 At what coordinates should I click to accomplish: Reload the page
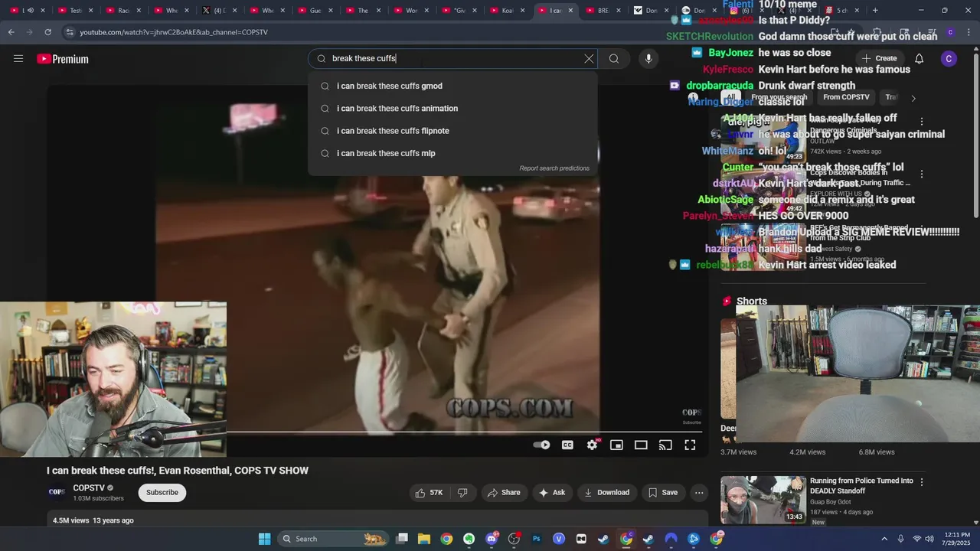pos(47,32)
